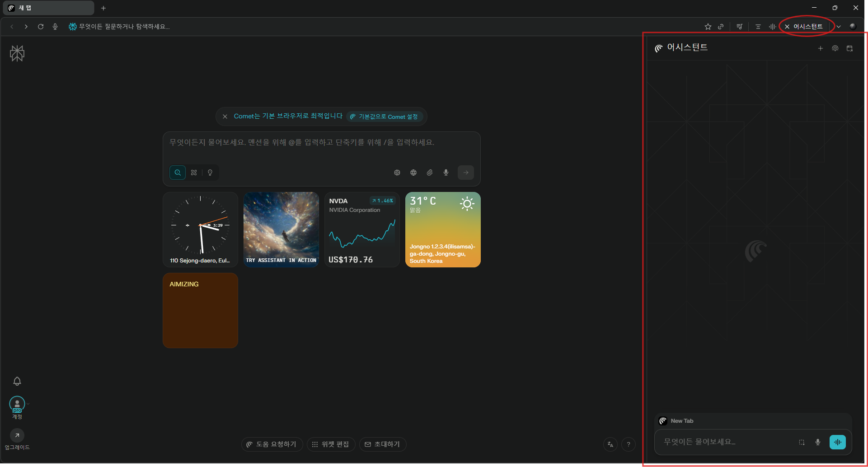This screenshot has height=467, width=868.
Task: Reload the page with the refresh icon
Action: click(41, 27)
